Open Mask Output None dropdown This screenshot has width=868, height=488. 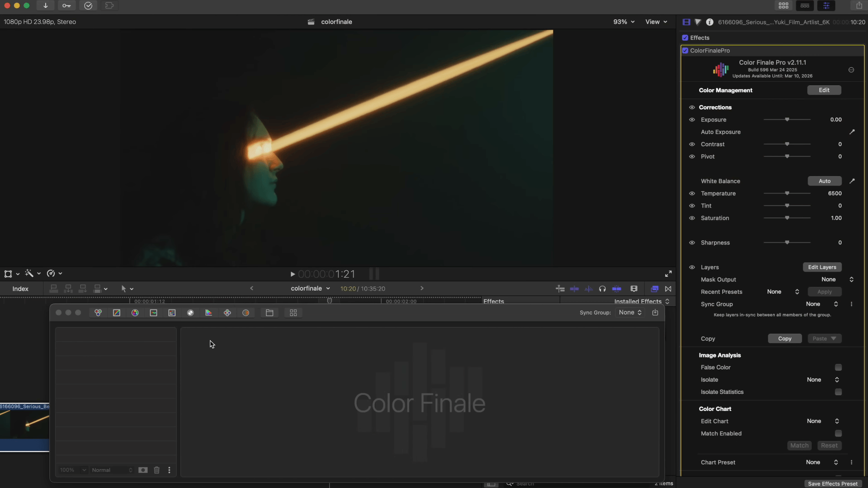837,280
